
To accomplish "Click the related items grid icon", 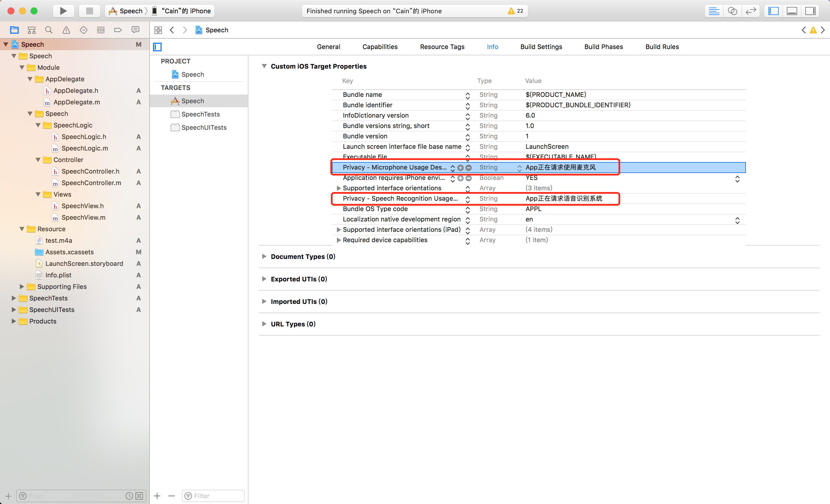I will [x=158, y=30].
